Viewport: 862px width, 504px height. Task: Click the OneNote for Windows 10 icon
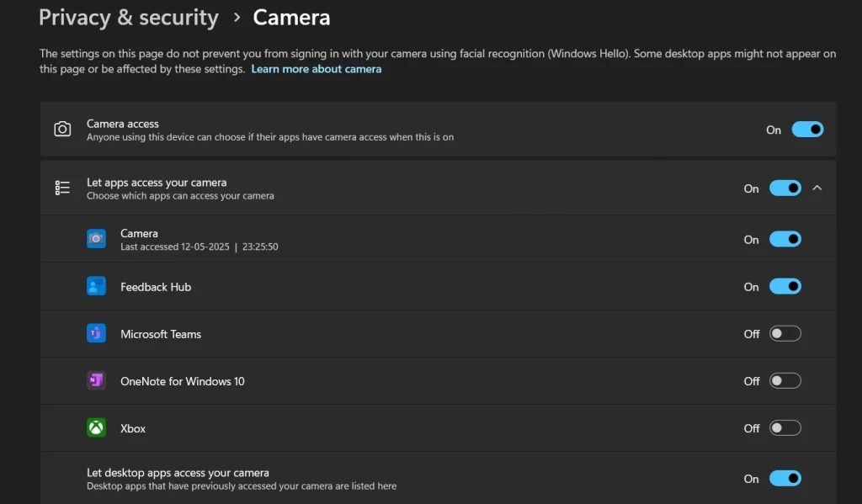(x=96, y=381)
